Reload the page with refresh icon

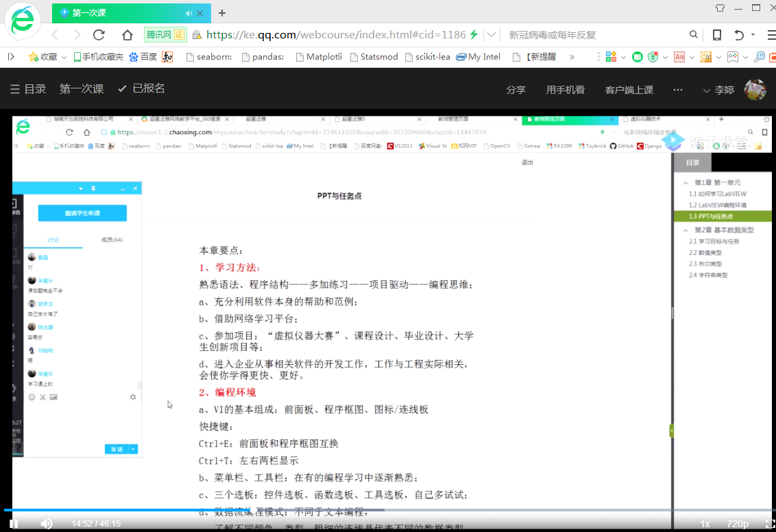point(99,35)
